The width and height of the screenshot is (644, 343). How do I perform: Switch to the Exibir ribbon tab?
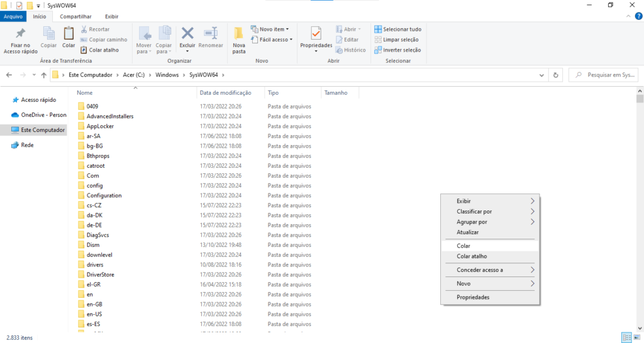(x=111, y=16)
